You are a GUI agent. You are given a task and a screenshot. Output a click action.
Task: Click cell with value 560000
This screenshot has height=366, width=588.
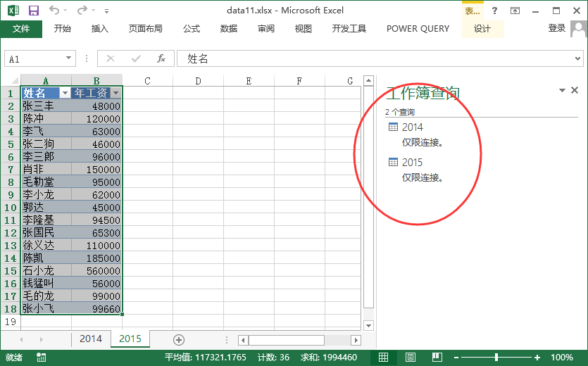[96, 271]
